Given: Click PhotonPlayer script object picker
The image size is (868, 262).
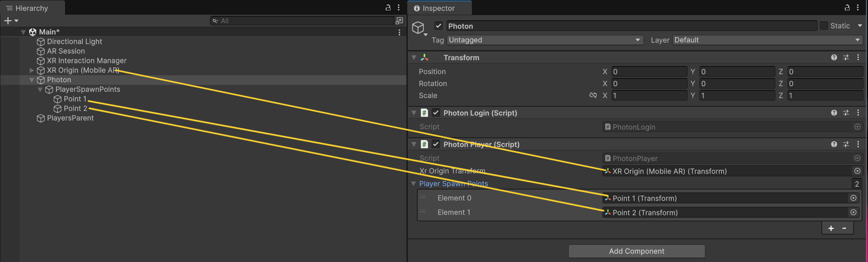Looking at the screenshot, I should tap(857, 158).
